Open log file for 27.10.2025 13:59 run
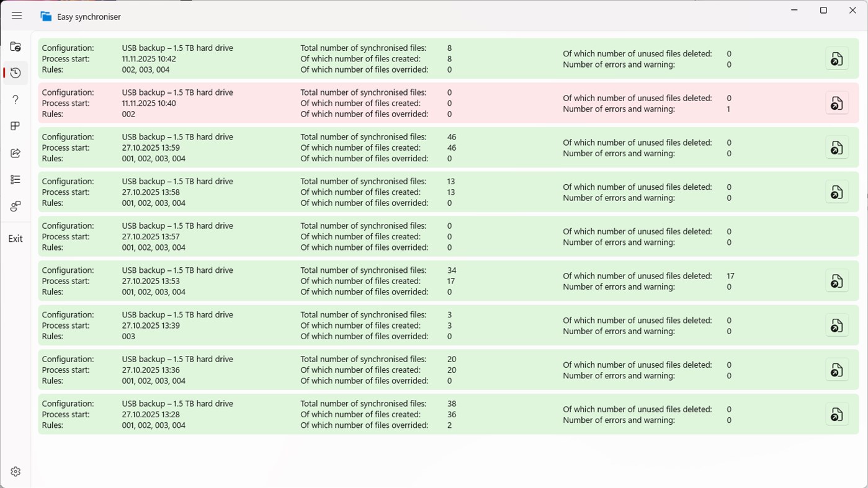This screenshot has height=488, width=868. (x=836, y=148)
